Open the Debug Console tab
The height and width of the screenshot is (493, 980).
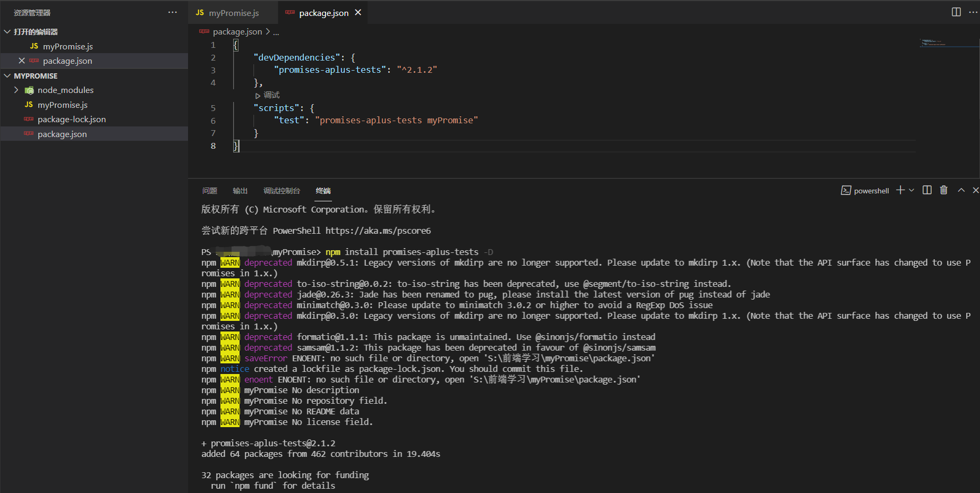click(282, 191)
